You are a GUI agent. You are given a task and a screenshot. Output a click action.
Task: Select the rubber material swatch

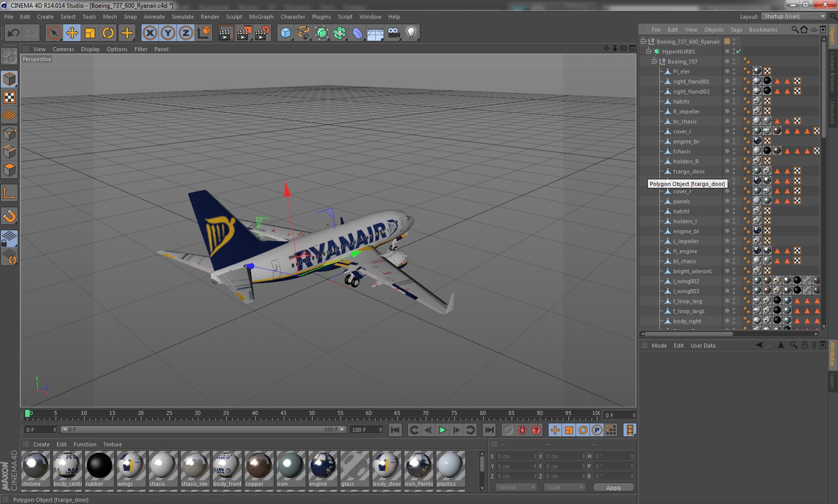click(99, 468)
